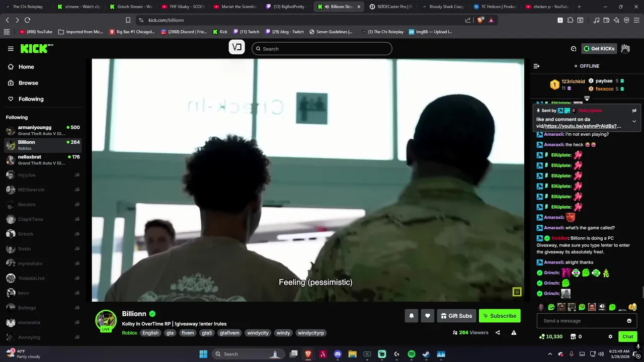Collapse the chat panel arrow icon
Viewport: 644px width, 362px height.
tap(536, 66)
